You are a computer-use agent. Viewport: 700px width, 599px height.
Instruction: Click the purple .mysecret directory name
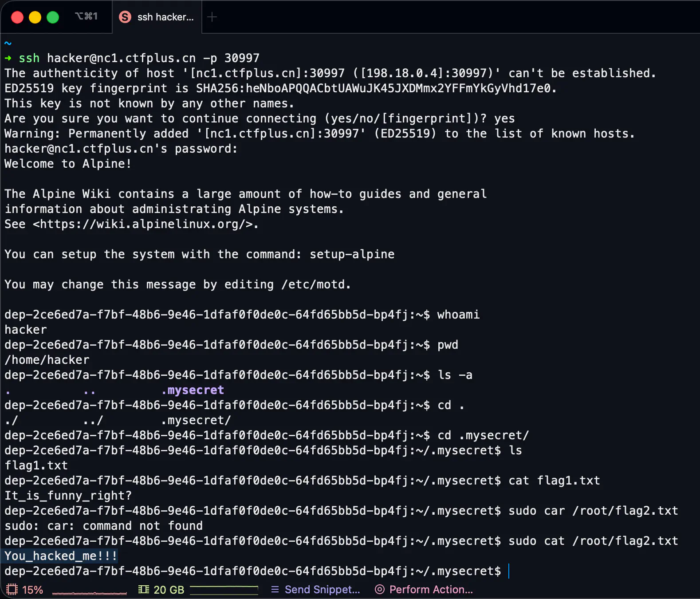193,390
